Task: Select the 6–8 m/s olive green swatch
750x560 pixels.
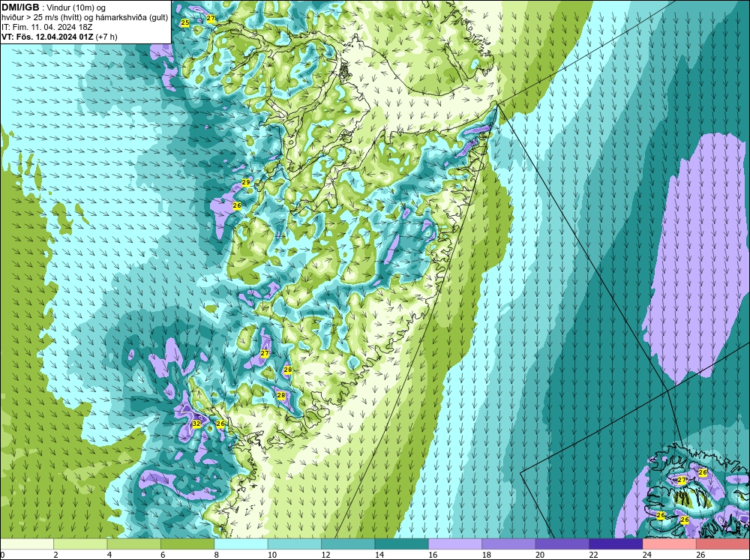Action: coord(187,544)
